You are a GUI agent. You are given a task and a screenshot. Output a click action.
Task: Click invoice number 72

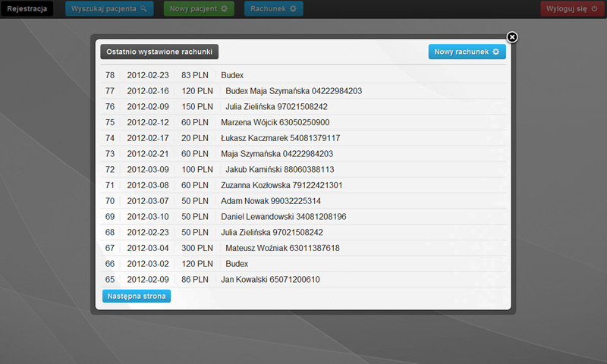(x=110, y=169)
